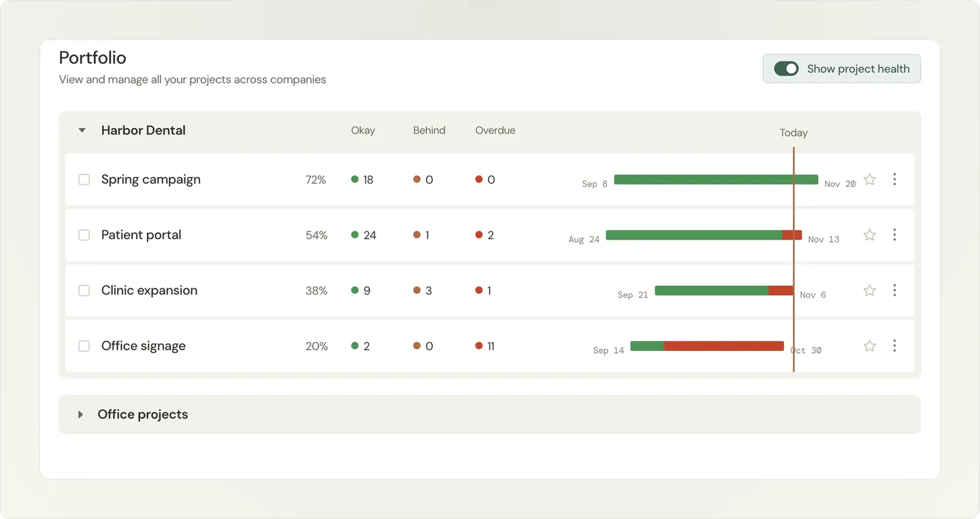Click the Office signage timeline bar
Viewport: 980px width, 519px height.
(707, 346)
